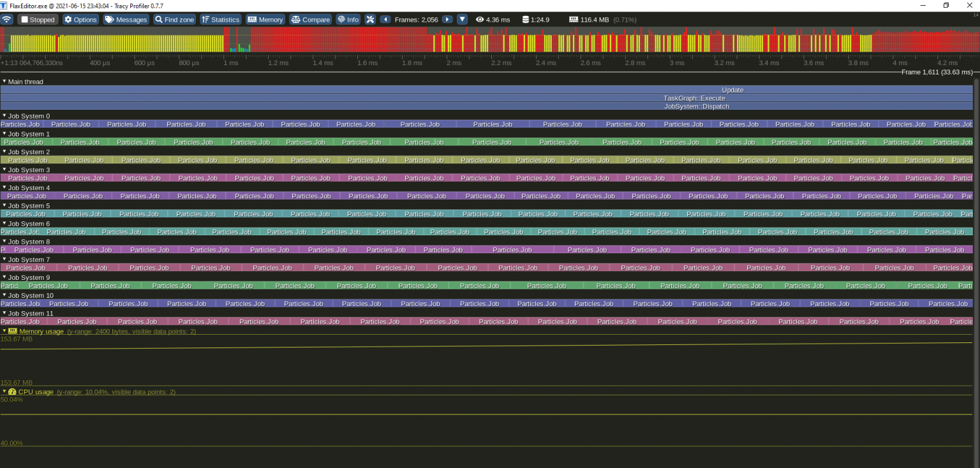Image resolution: width=980 pixels, height=468 pixels.
Task: Click the Memory usage plot chip icon
Action: point(13,331)
